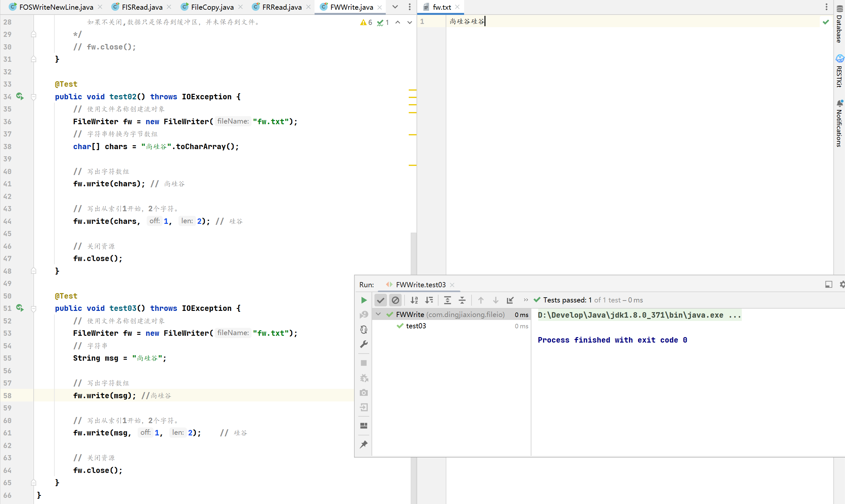Pin the Run tab
Screen dimensions: 845x504
coord(363,444)
